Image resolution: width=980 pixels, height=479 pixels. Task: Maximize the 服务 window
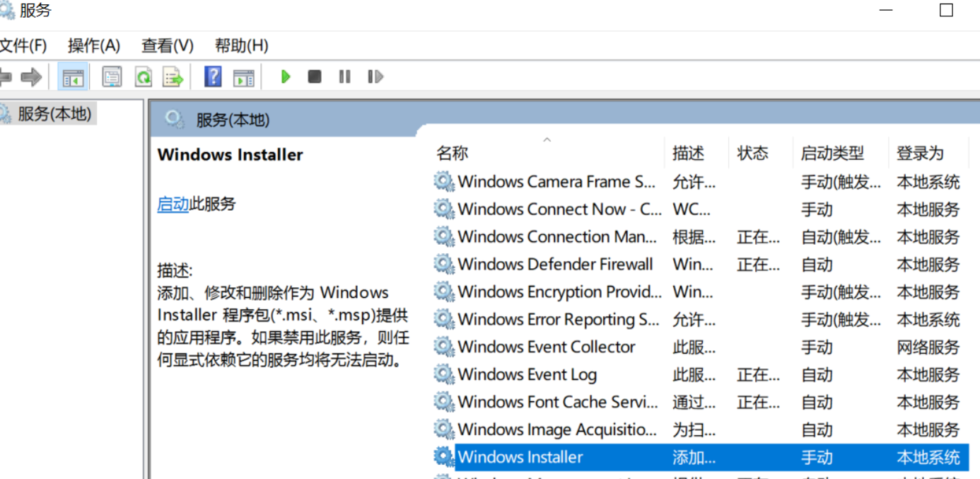(946, 11)
